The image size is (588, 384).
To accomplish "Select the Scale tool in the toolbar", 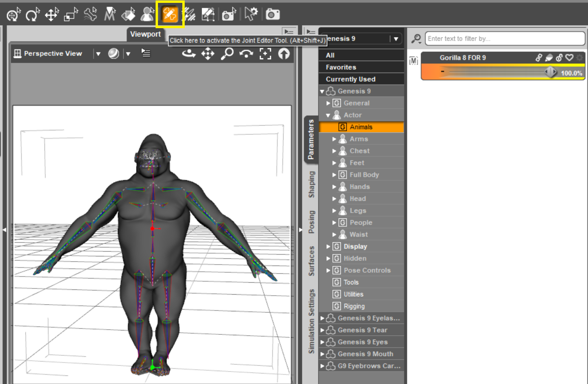I will (71, 15).
